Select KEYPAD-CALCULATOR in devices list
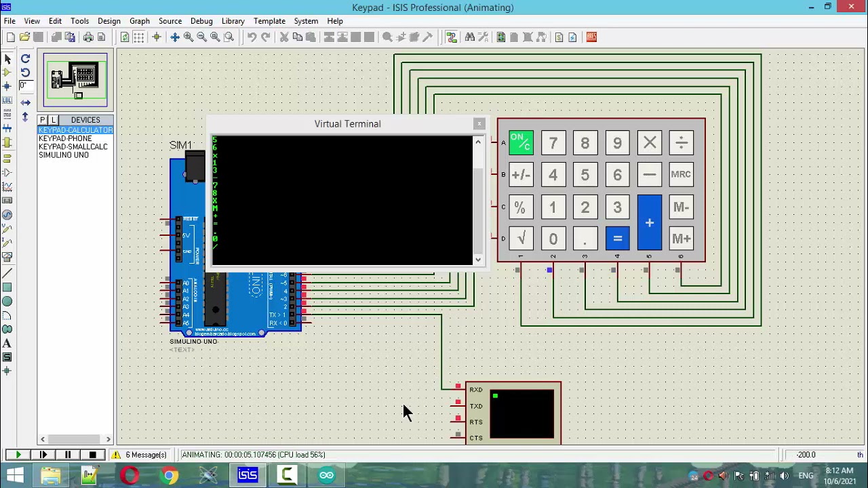The image size is (868, 488). pos(75,130)
